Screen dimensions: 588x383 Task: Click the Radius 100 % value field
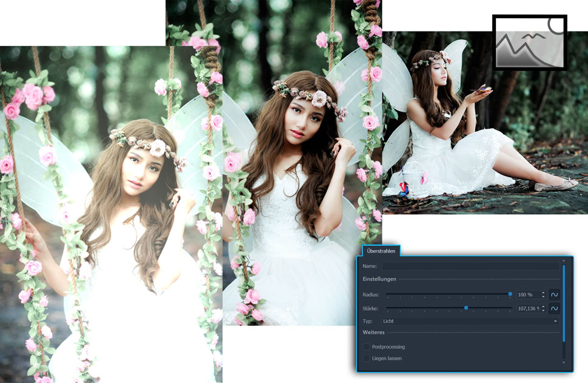pyautogui.click(x=529, y=295)
